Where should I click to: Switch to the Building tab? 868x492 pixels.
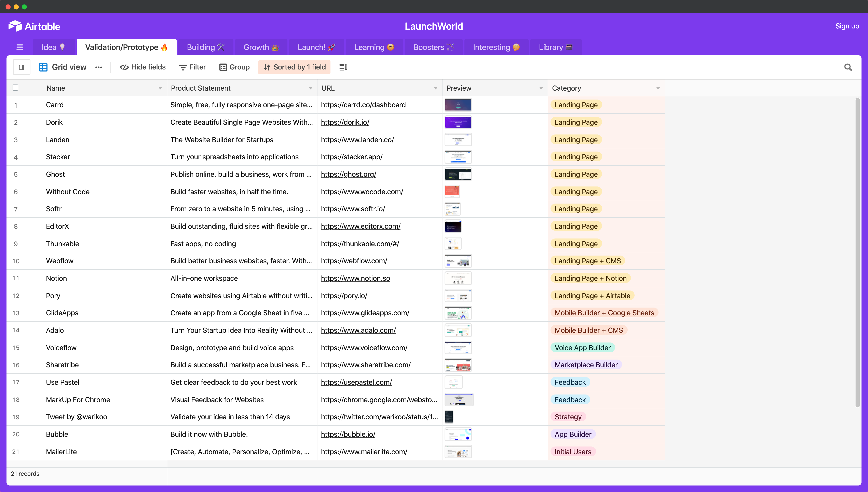click(x=206, y=47)
